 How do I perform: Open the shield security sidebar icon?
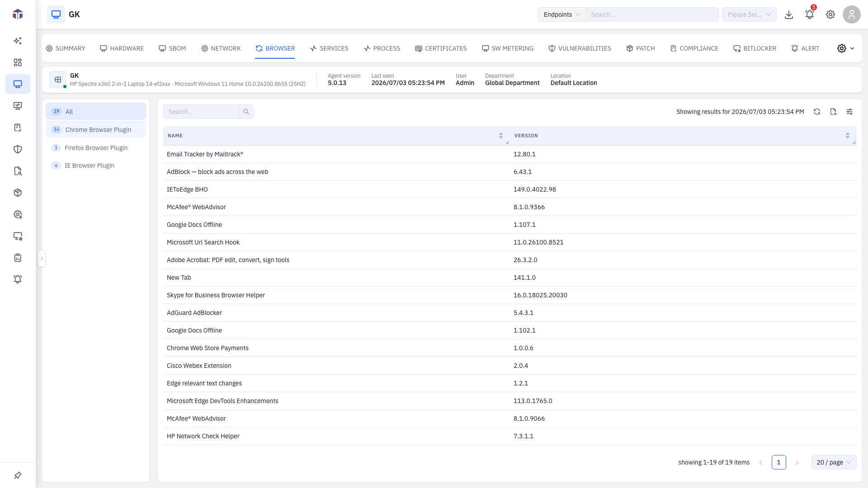[x=18, y=149]
